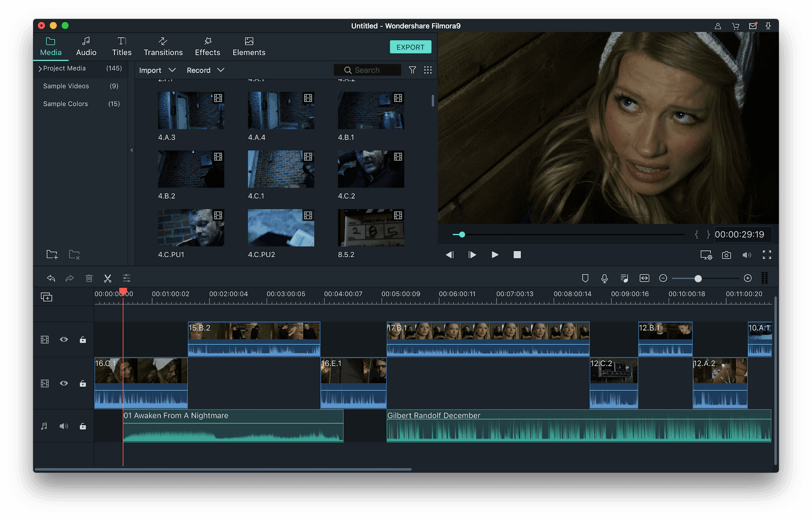Hide the top video track eye icon
Screen dimensions: 812x520
coord(64,340)
